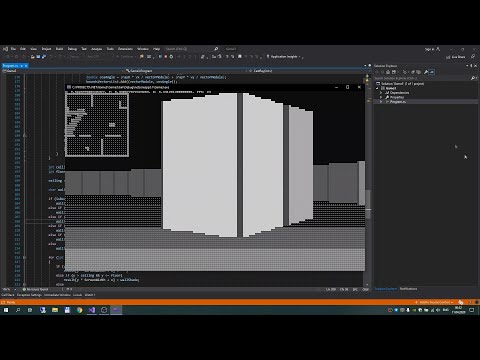Click the taskbar clock

[458, 310]
